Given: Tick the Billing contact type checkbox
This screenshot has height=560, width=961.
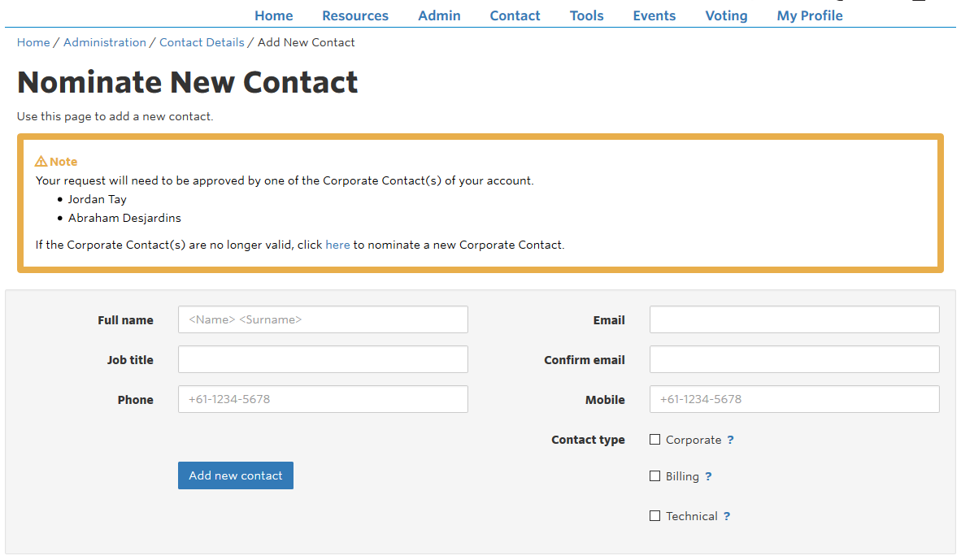Looking at the screenshot, I should (654, 476).
